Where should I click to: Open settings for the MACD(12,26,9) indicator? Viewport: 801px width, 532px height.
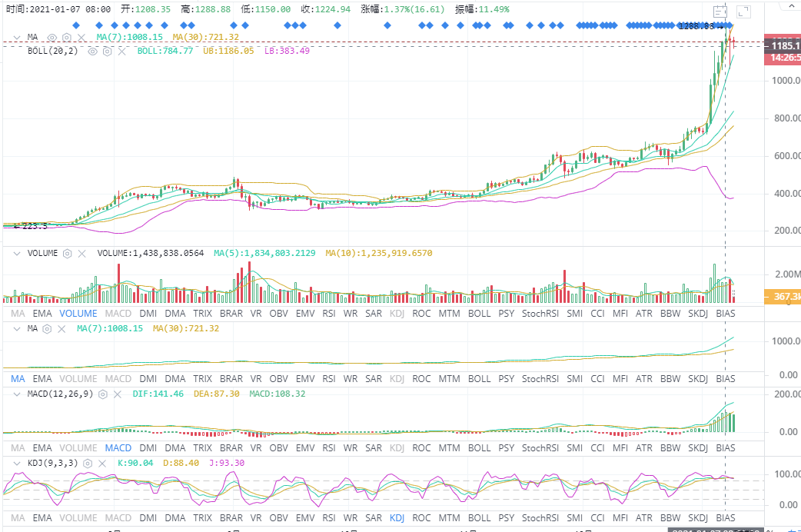pos(101,394)
